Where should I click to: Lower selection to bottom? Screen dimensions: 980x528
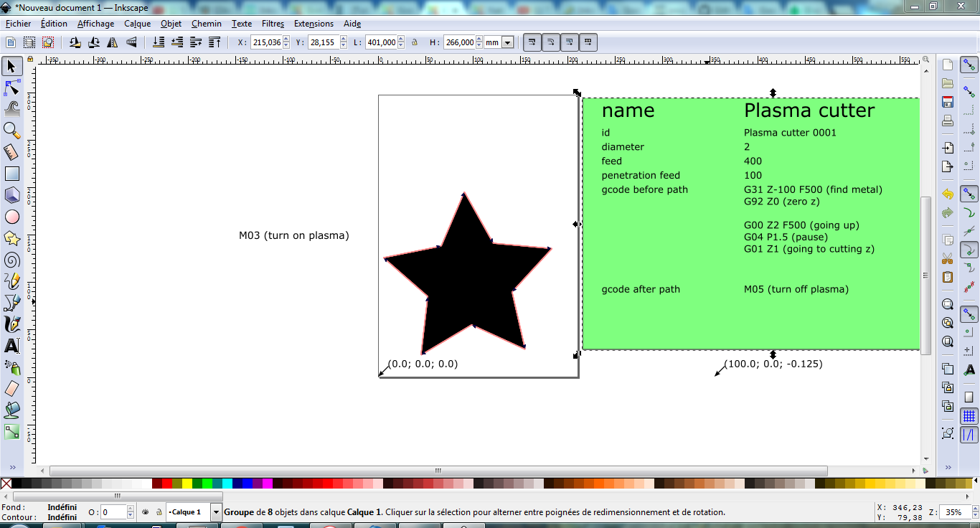point(158,42)
